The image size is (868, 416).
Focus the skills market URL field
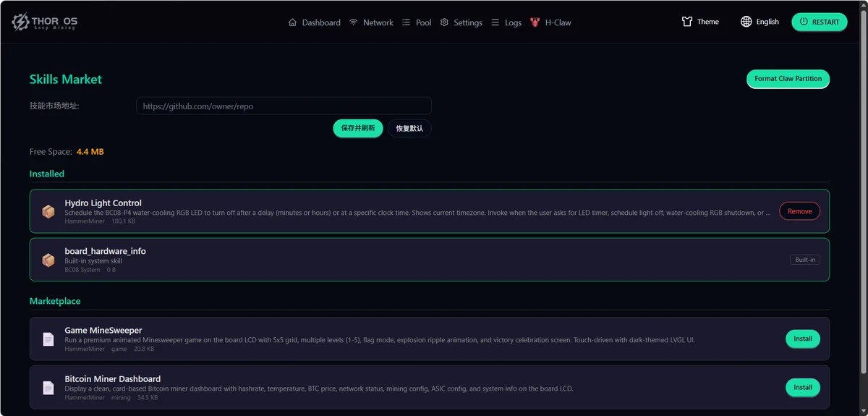tap(284, 106)
